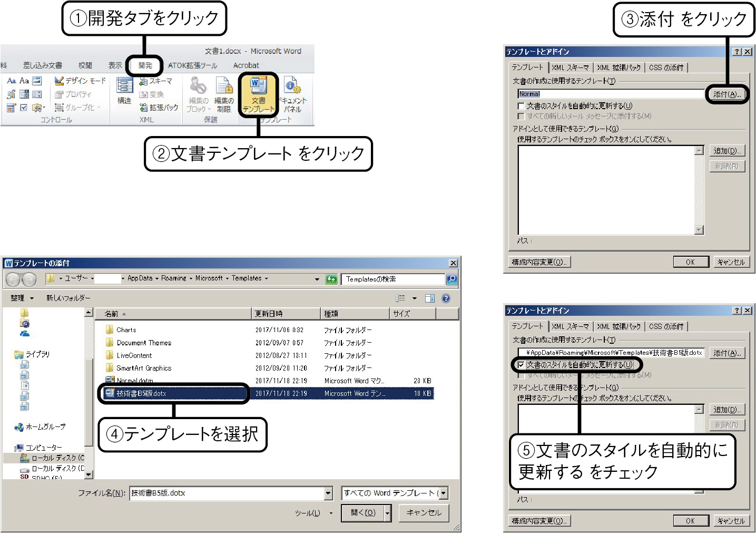Click キャンセル in the テンプレートの添付 dialog
The image size is (756, 533).
click(x=424, y=513)
